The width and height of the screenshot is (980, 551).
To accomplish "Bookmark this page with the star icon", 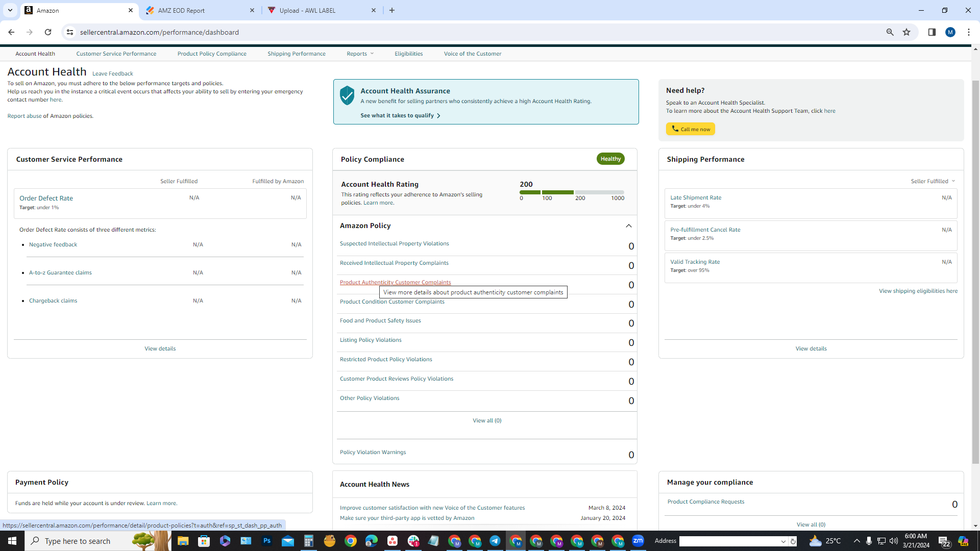I will 906,32.
